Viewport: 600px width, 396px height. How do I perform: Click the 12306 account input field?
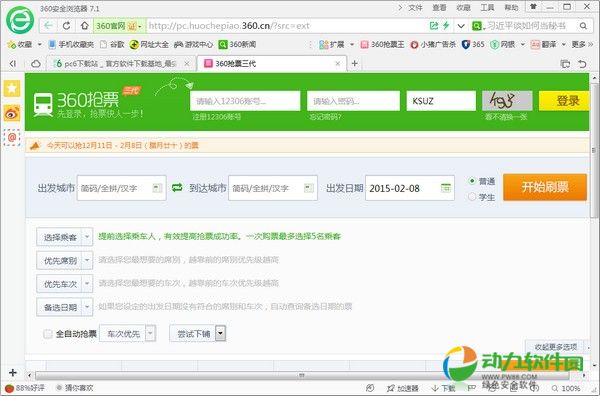coord(245,101)
